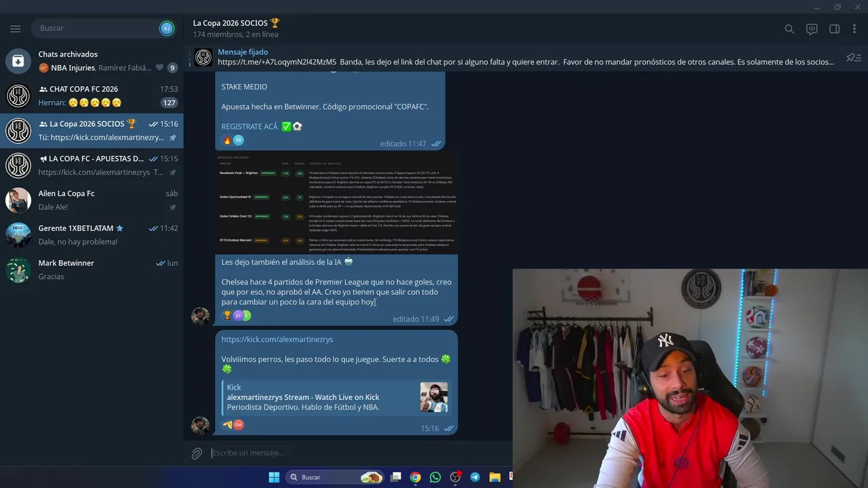Open LA COPA FC - APUESTAS channel
The image size is (868, 488).
pos(92,165)
